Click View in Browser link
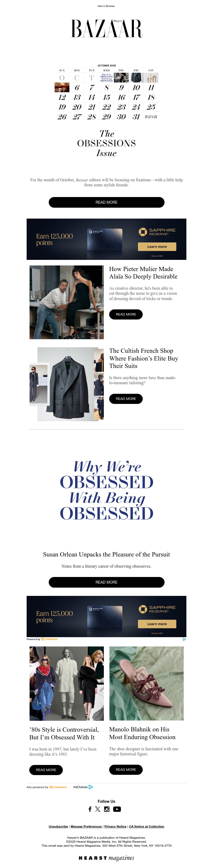The image size is (213, 868). [x=106, y=6]
